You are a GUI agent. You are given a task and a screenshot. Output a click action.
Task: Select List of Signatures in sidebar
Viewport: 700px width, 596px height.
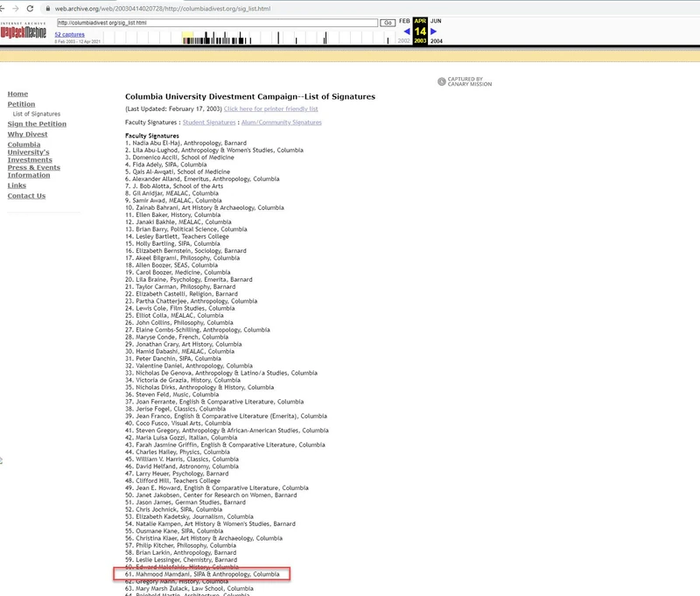coord(37,114)
